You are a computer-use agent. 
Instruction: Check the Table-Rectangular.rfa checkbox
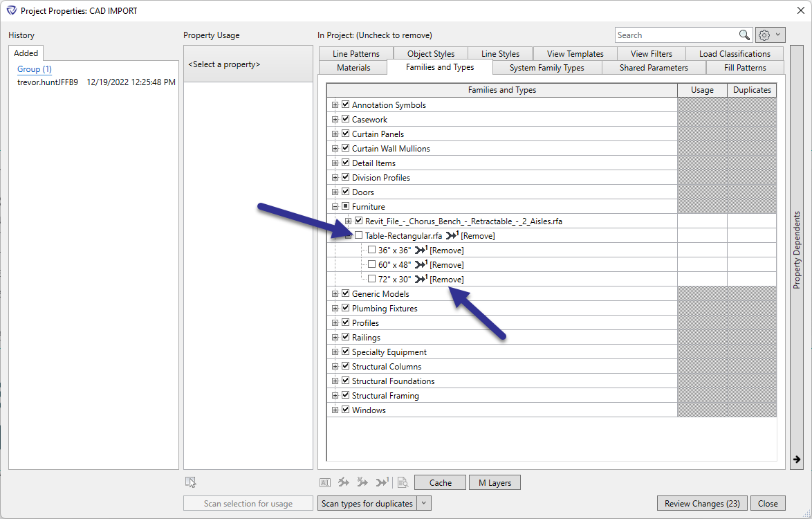tap(358, 235)
